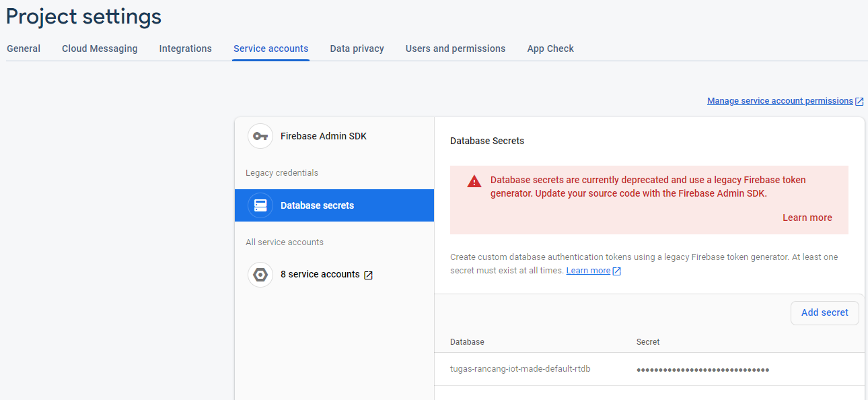The width and height of the screenshot is (868, 400).
Task: Click the red warning triangle icon
Action: tap(474, 181)
